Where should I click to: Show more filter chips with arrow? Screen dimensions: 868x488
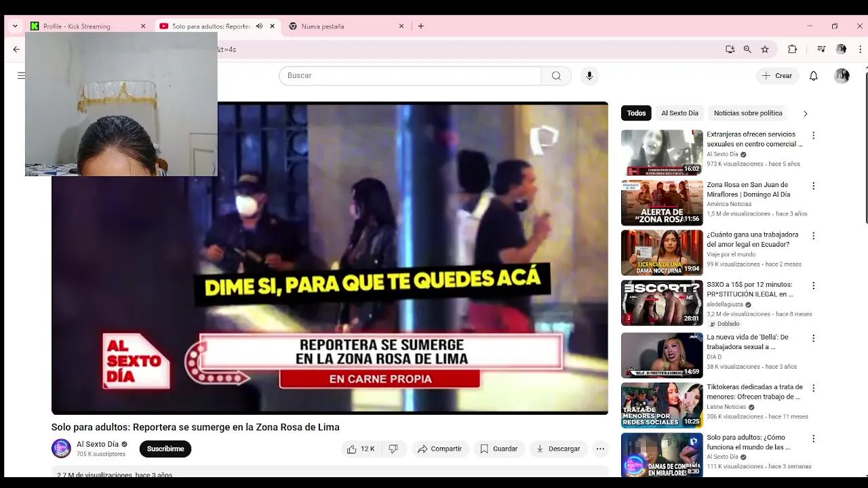point(806,113)
